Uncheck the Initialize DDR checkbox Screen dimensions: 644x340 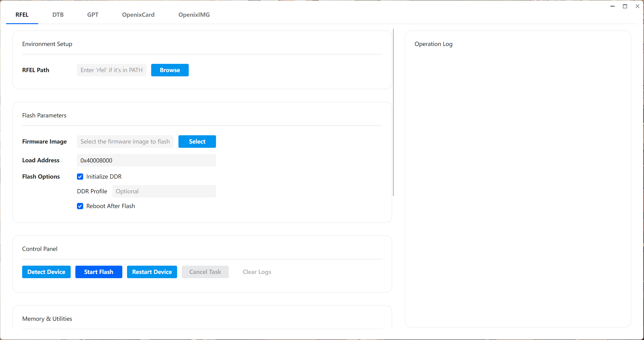pos(80,177)
